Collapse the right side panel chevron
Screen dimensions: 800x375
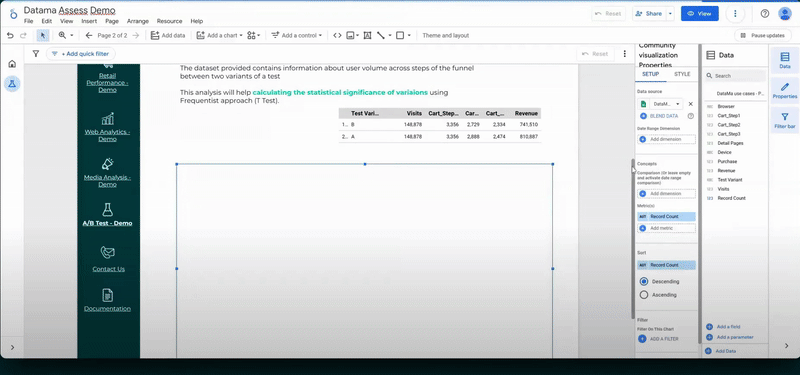[786, 346]
